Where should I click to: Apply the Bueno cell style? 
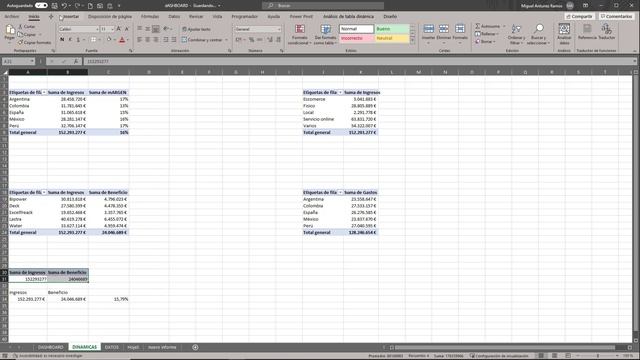(x=392, y=29)
